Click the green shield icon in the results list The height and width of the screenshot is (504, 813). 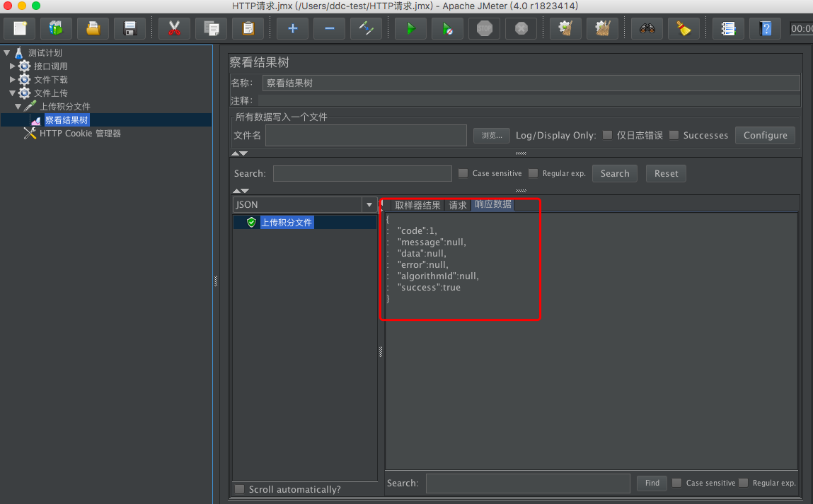click(251, 222)
